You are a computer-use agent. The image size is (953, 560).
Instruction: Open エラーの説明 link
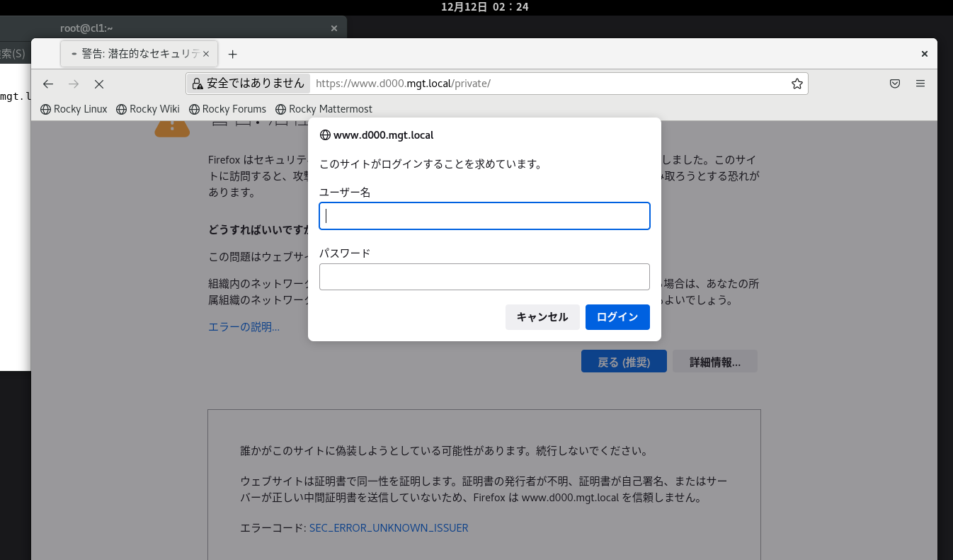coord(244,326)
